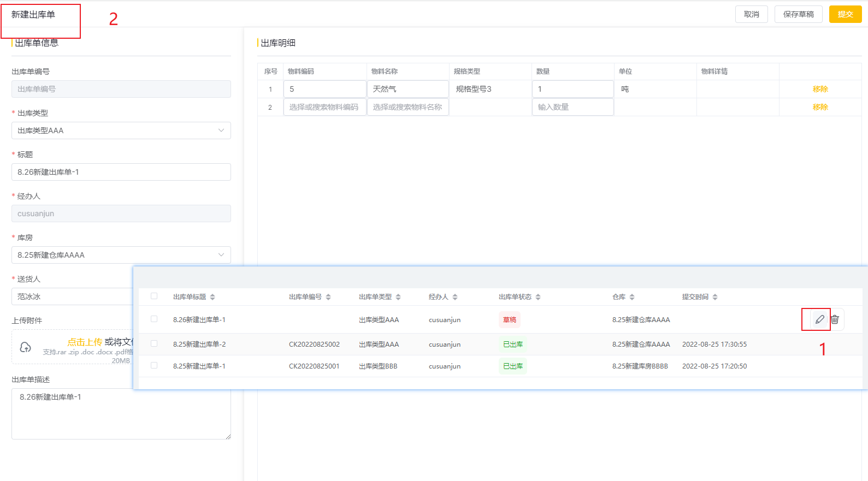Open the 库房 dropdown showing 8.25新建仓库AAAA
The height and width of the screenshot is (481, 868).
121,255
